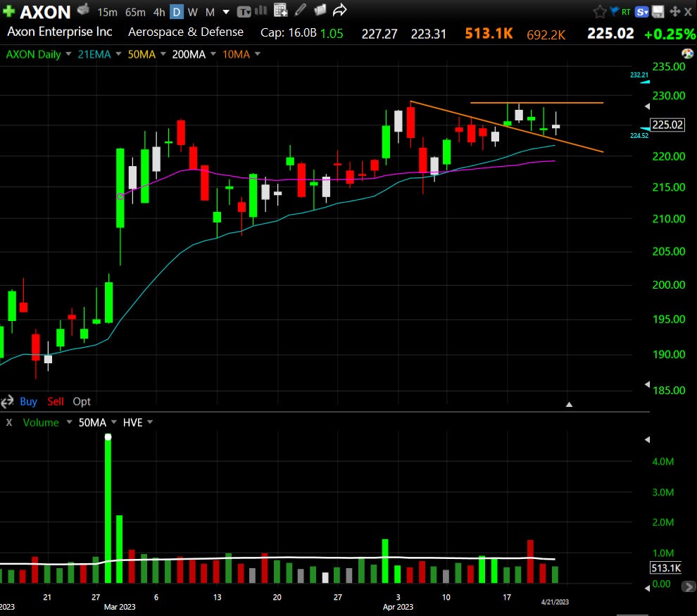Click the Aerospace & Defense industry text
This screenshot has width=697, height=616.
click(186, 32)
